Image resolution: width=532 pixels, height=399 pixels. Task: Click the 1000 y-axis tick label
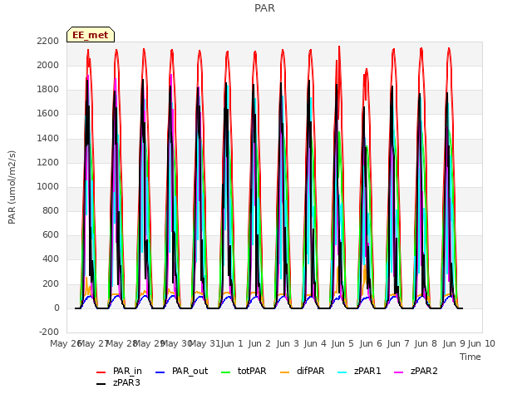tap(48, 186)
